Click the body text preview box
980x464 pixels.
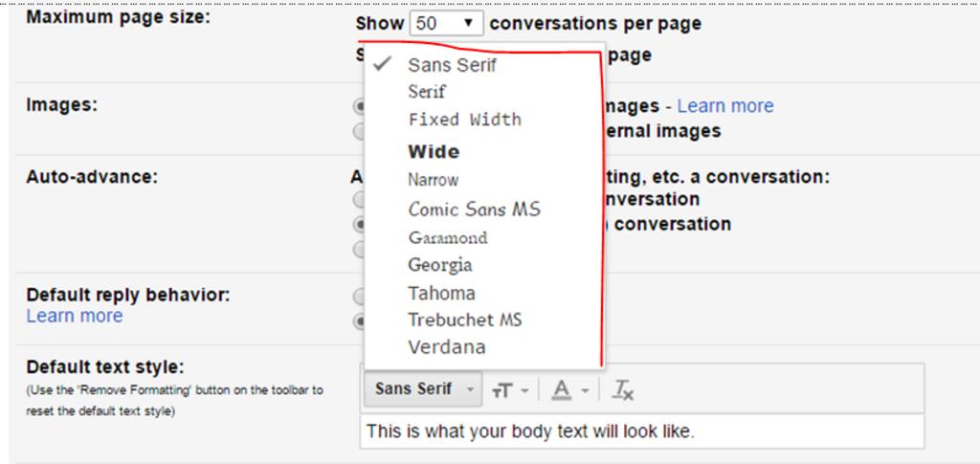[643, 431]
